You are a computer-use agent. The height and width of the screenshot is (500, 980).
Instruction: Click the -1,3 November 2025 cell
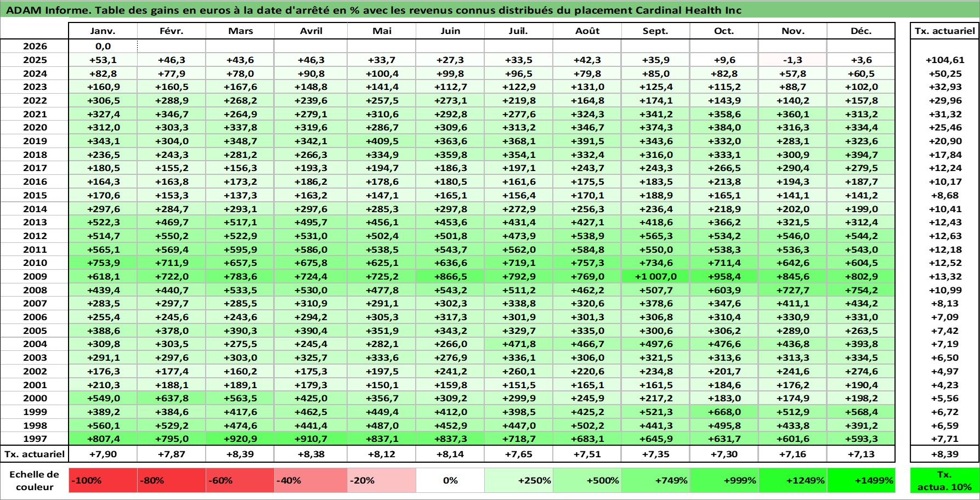point(793,60)
